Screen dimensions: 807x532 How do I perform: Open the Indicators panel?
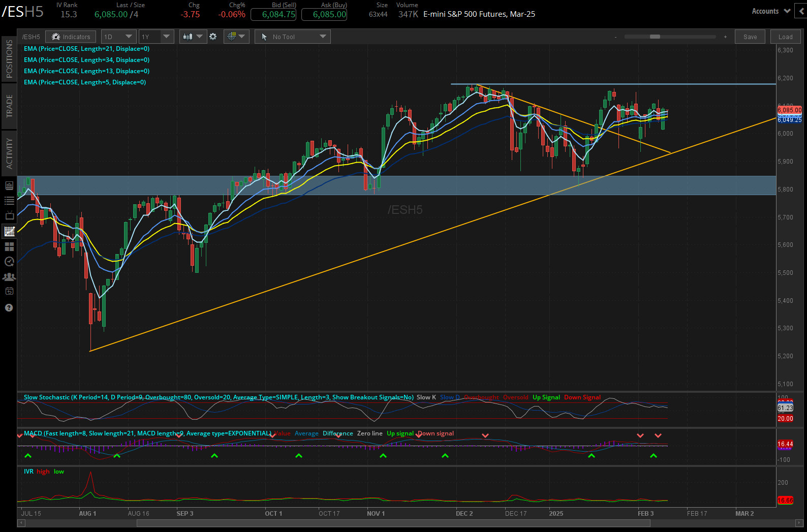tap(71, 37)
